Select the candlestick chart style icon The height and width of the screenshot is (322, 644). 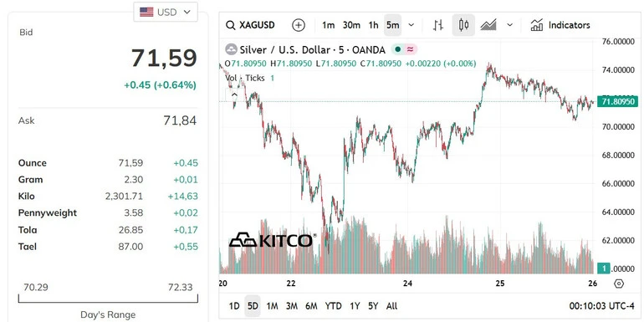coord(463,25)
